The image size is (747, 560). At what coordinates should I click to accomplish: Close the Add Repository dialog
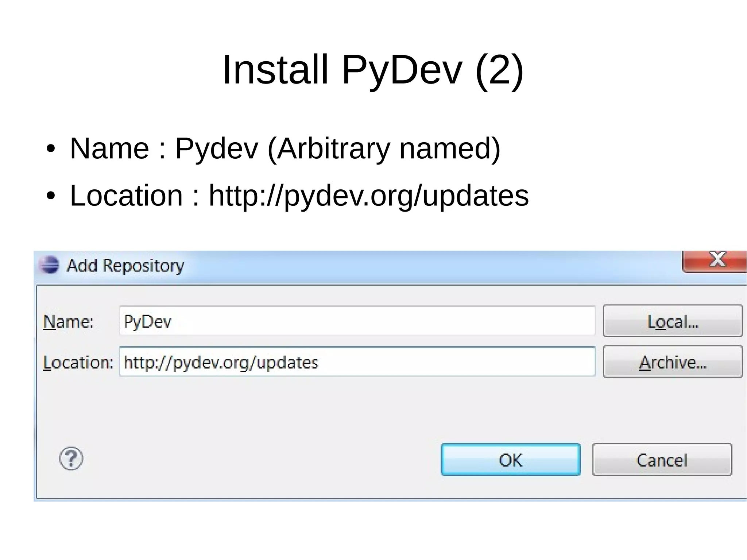(715, 261)
